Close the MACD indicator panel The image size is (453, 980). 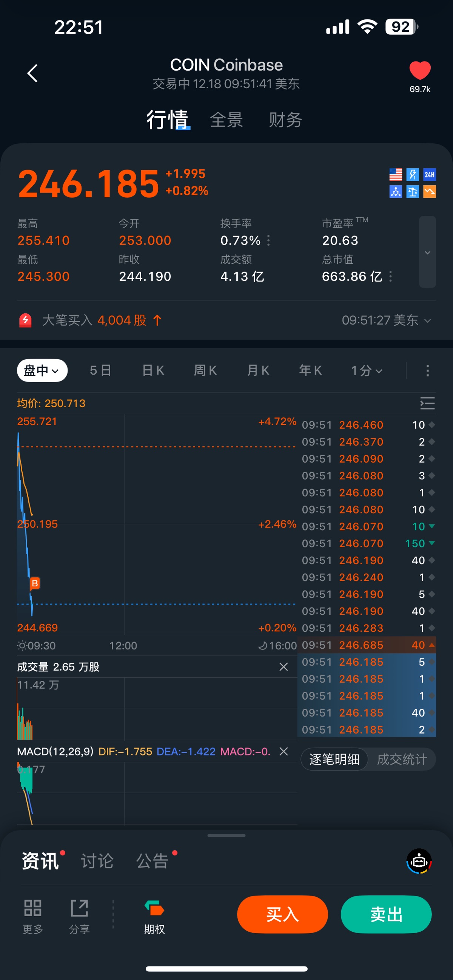coord(284,751)
